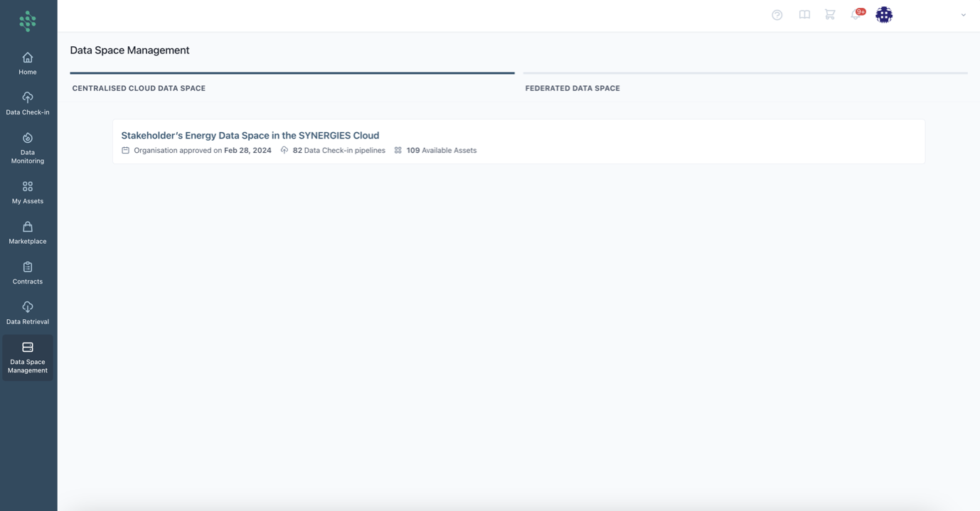
Task: Click the 82 Data Check-in pipelines text
Action: (x=339, y=151)
